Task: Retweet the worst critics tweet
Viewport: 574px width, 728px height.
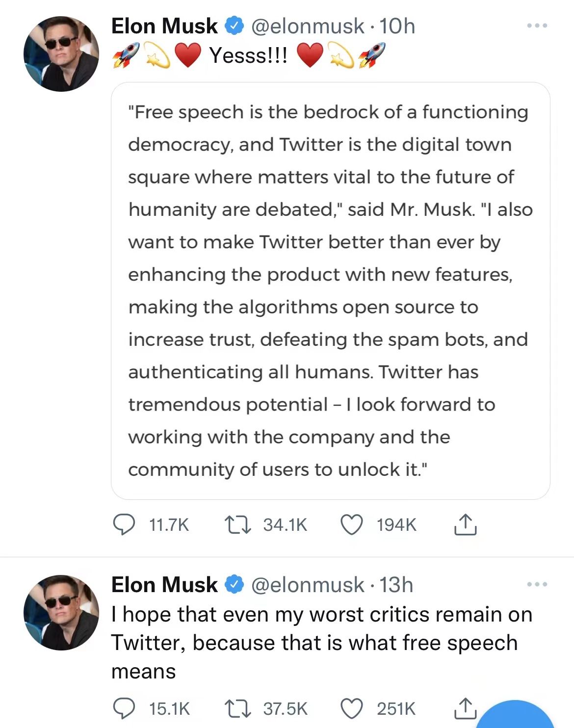Action: coord(238,708)
